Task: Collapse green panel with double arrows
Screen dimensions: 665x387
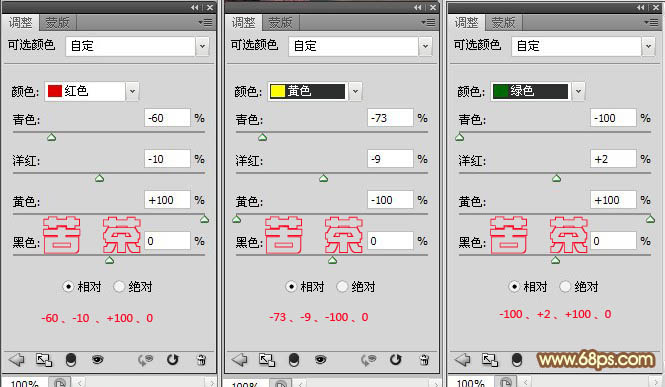Action: click(640, 8)
